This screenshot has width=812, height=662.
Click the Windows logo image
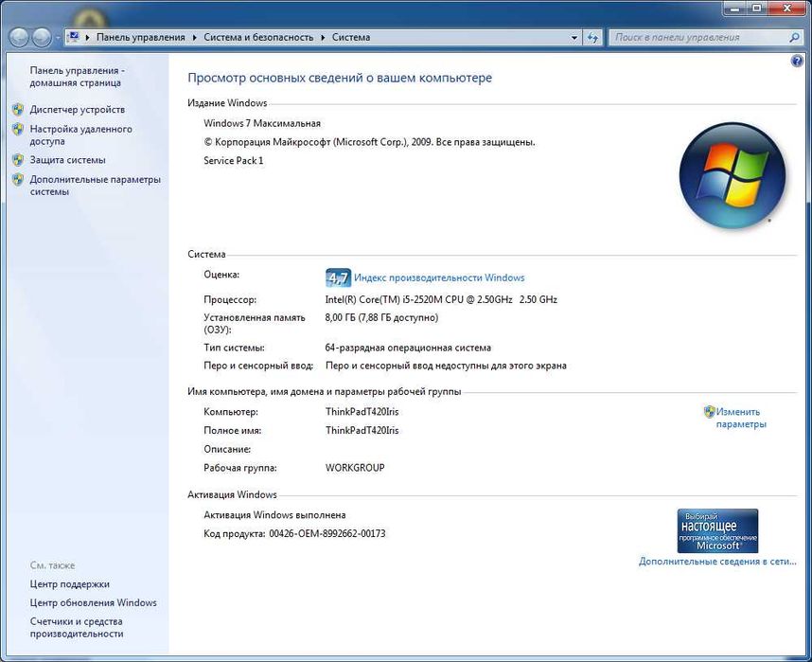pyautogui.click(x=733, y=175)
